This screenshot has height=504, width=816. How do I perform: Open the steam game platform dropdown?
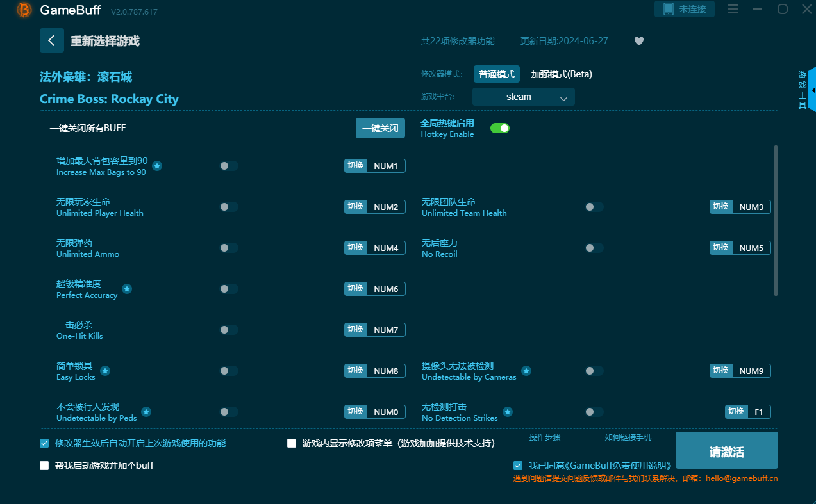(x=524, y=97)
